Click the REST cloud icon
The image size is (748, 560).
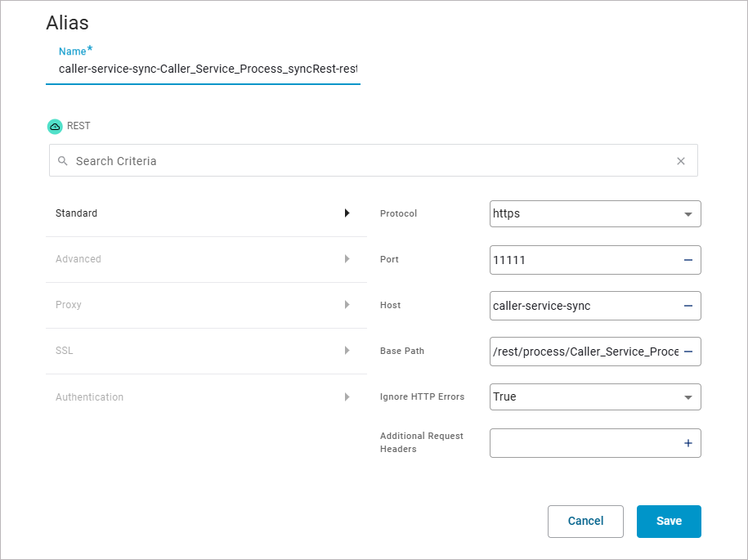[x=55, y=127]
